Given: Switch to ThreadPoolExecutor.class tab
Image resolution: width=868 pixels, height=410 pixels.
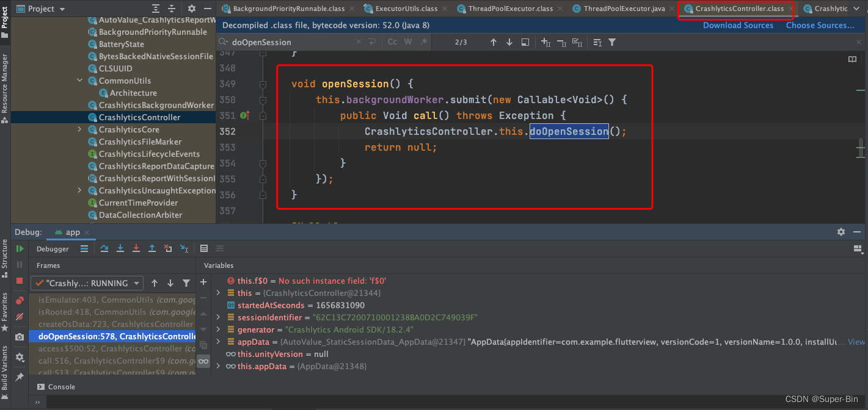Looking at the screenshot, I should [x=511, y=9].
